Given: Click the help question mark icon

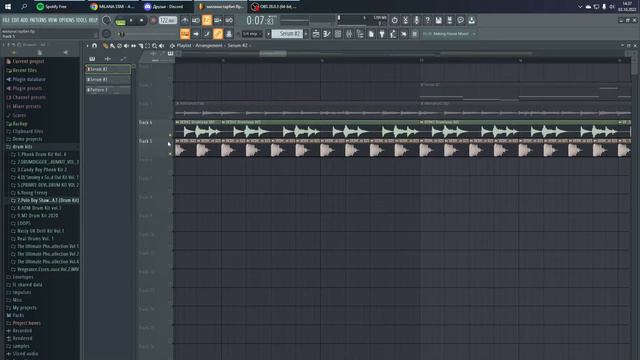Looking at the screenshot, I should (427, 20).
